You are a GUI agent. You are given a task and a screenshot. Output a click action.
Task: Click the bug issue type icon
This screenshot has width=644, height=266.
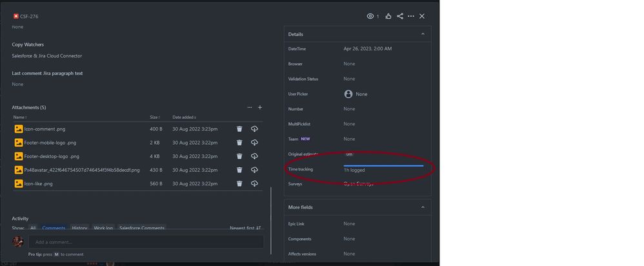[x=16, y=16]
